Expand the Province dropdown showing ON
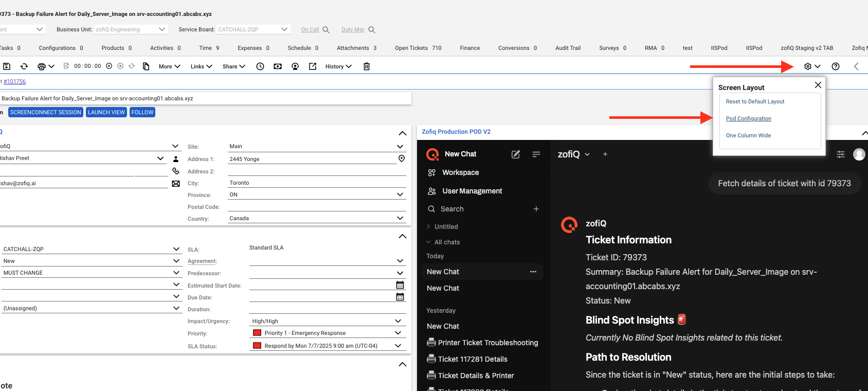Screen dimensions: 868x391 (x=317, y=194)
